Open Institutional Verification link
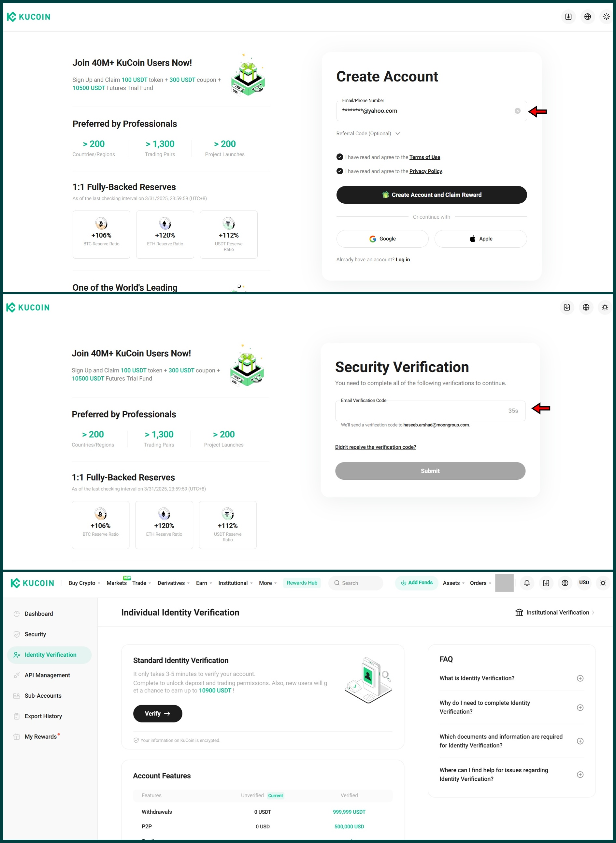 (x=554, y=613)
